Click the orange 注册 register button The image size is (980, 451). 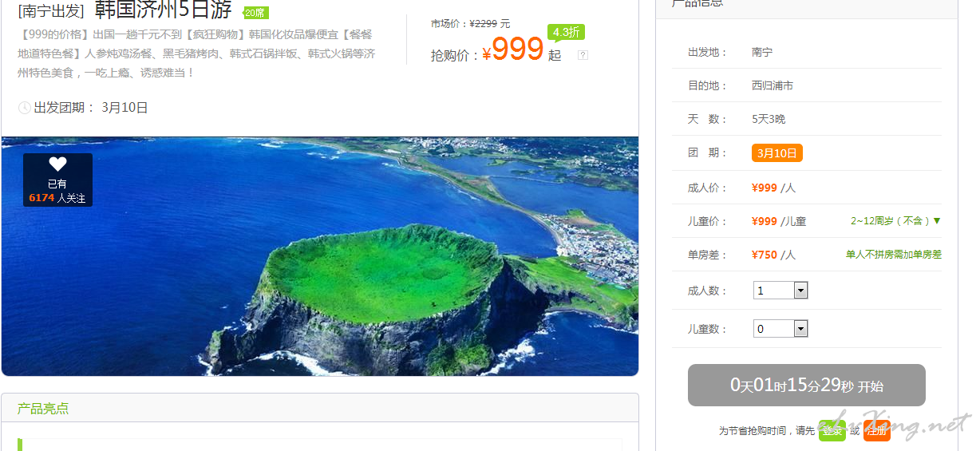click(876, 430)
